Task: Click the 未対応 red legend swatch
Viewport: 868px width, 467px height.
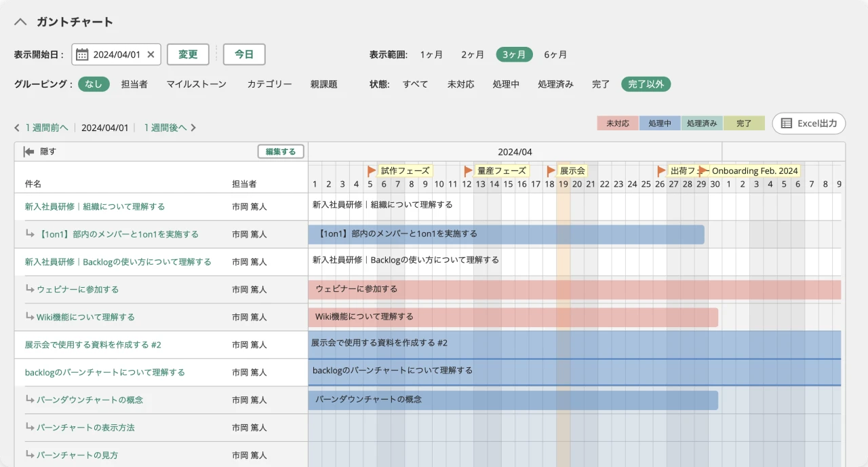Action: [618, 124]
